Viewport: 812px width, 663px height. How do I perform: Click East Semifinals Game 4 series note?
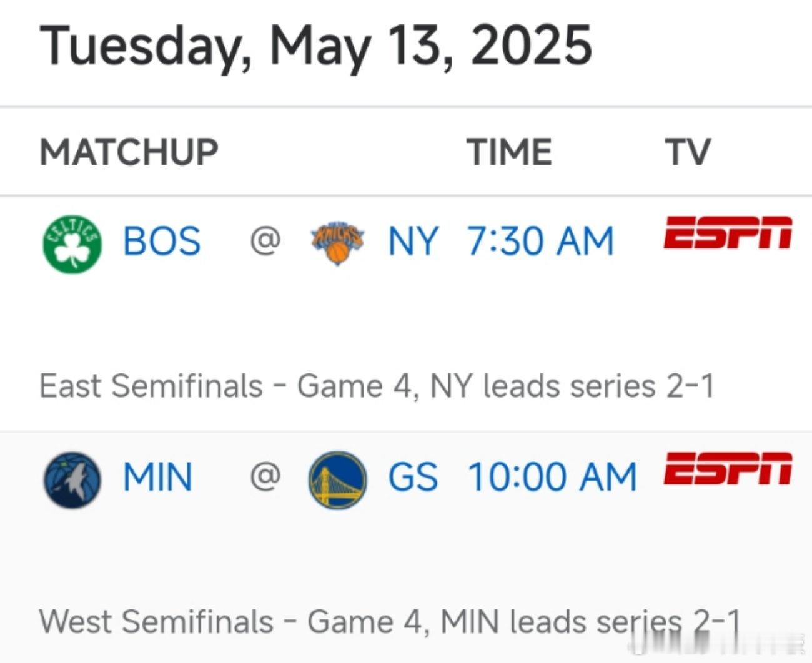tap(377, 385)
